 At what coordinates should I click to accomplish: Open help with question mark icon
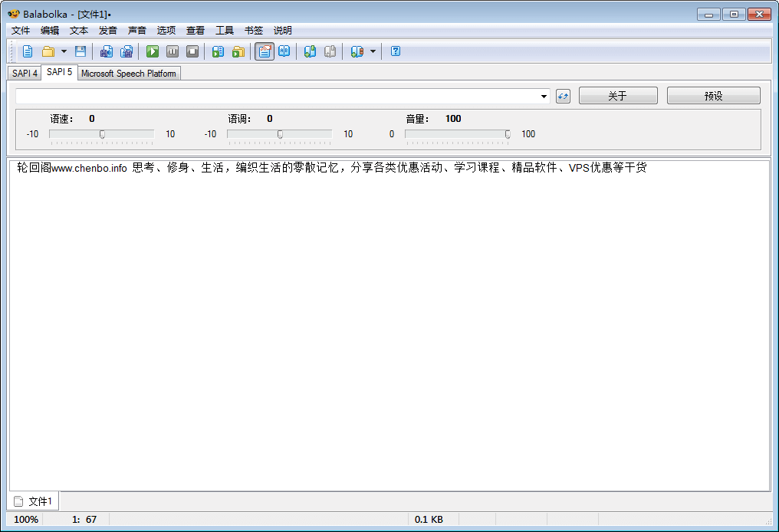point(396,51)
